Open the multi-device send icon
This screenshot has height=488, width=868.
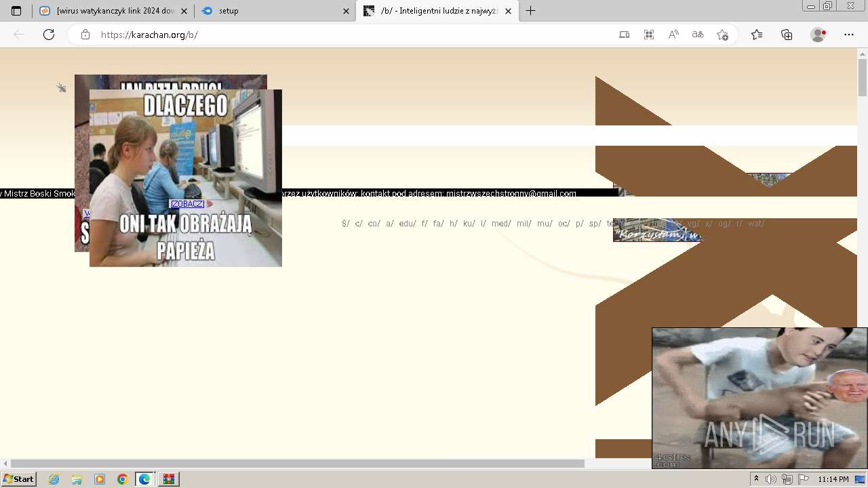pyautogui.click(x=624, y=35)
